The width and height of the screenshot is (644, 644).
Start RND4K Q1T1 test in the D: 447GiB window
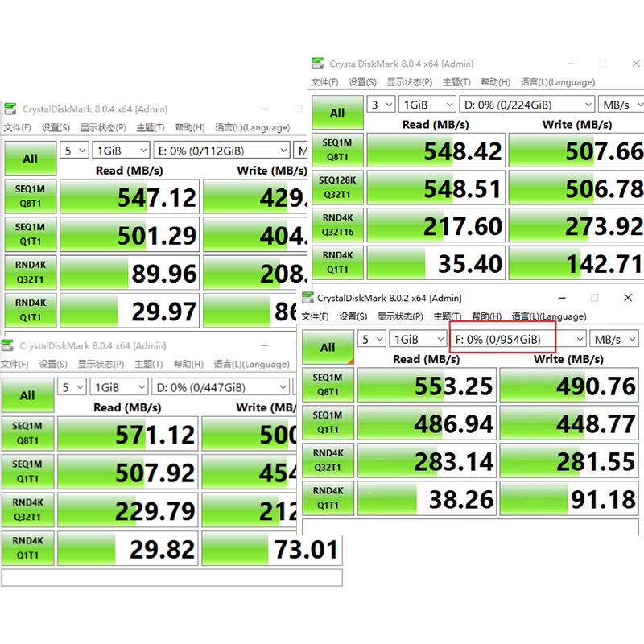pyautogui.click(x=27, y=548)
